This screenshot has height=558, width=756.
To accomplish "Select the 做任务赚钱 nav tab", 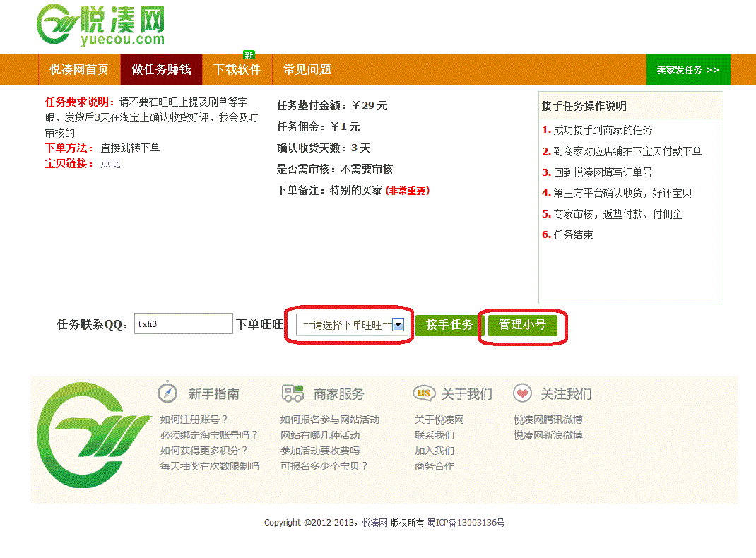I will point(161,70).
